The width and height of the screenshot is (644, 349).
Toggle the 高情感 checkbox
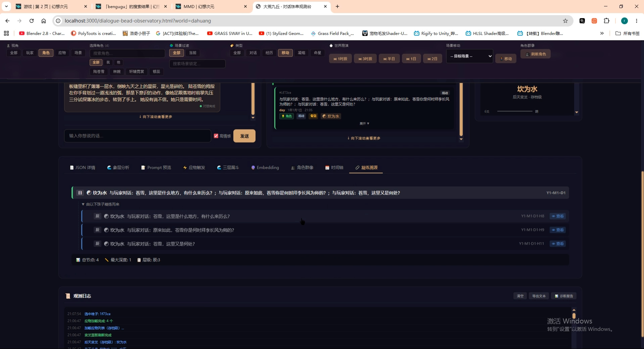pos(216,136)
